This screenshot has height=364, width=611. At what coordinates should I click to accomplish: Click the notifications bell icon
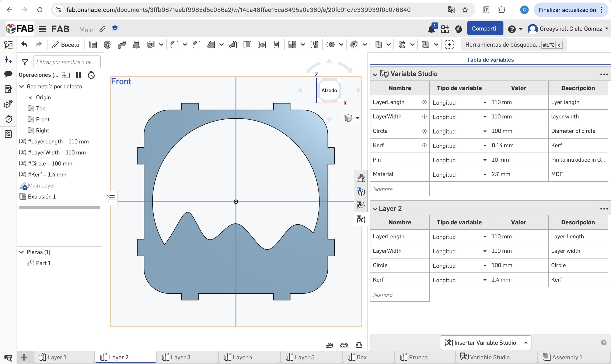point(431,29)
